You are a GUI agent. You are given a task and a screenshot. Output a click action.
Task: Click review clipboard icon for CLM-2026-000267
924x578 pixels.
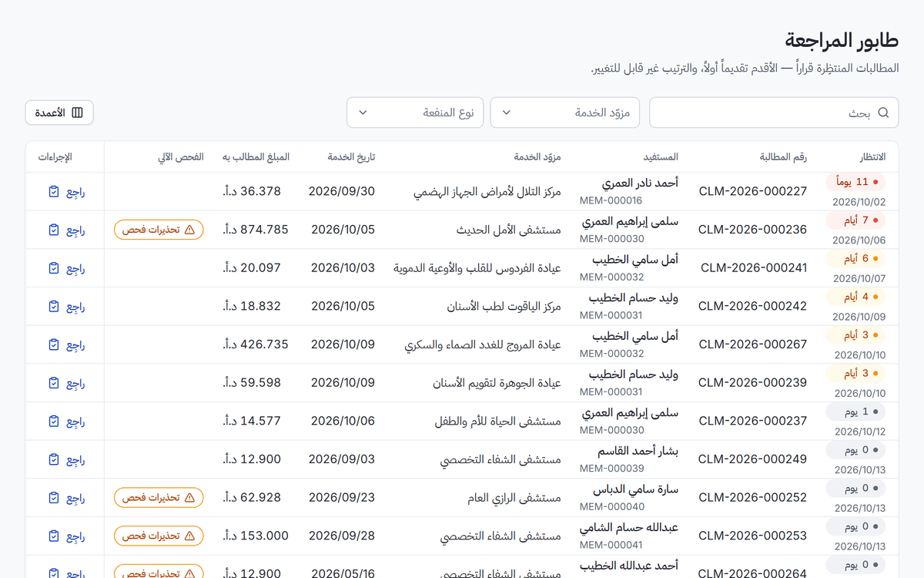pos(54,344)
